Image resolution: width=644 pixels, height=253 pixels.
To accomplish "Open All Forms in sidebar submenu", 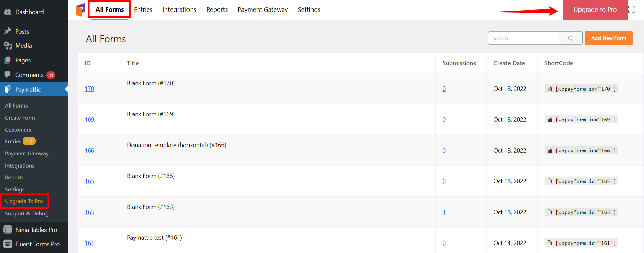I will (x=16, y=105).
